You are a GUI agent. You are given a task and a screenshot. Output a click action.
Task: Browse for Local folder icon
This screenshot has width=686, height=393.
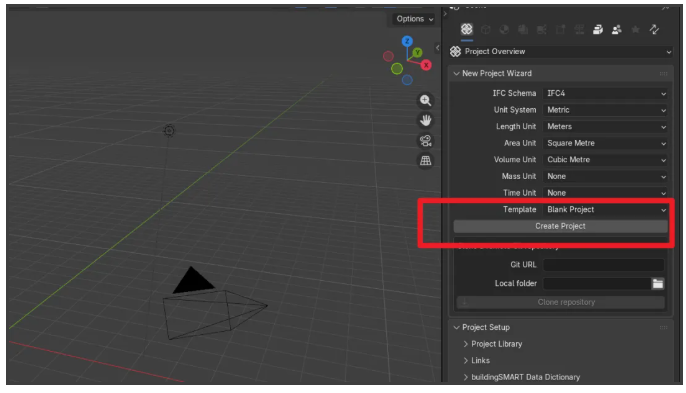click(x=658, y=284)
